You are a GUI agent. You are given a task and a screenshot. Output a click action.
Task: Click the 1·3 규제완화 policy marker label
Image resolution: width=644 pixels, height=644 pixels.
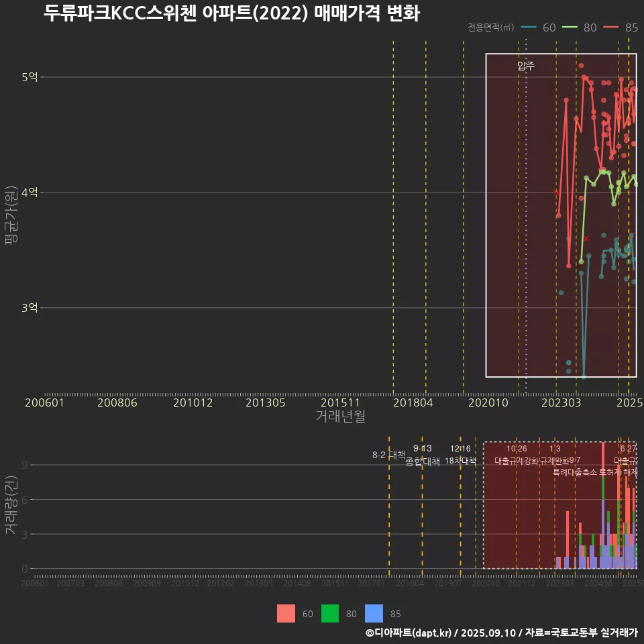(x=555, y=455)
